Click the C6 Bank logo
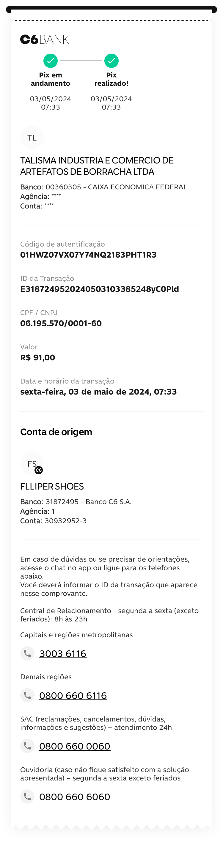Viewport: 223px width, 868px height. point(44,39)
